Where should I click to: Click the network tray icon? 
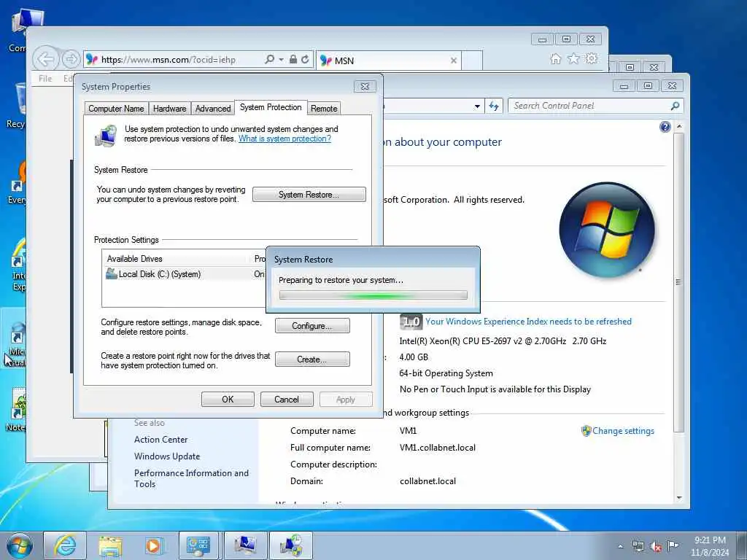(638, 546)
